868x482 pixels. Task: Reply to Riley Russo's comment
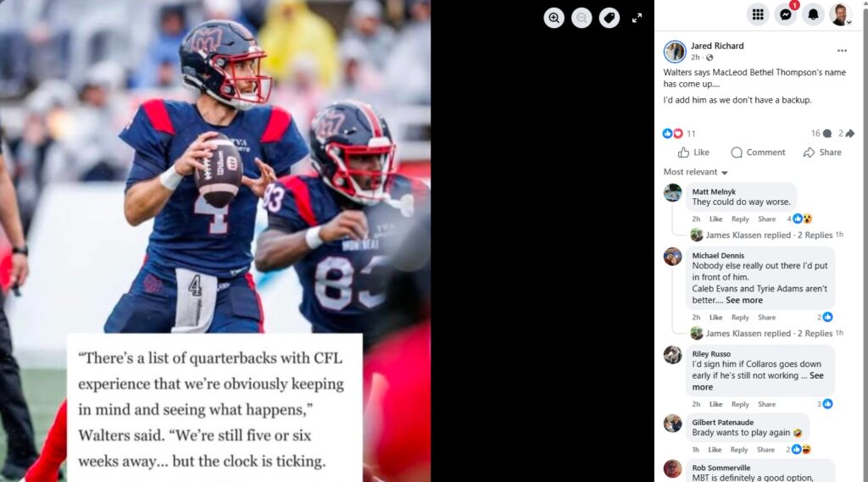click(739, 405)
